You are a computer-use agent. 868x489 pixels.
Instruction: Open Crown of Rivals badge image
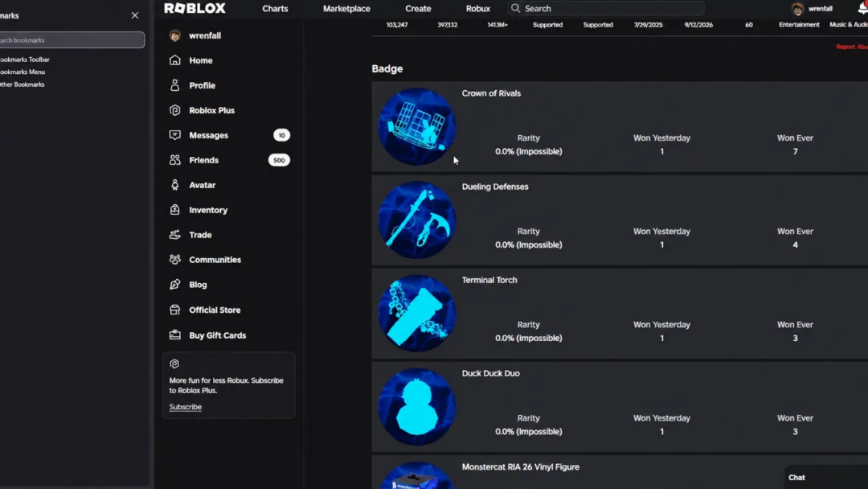coord(417,126)
